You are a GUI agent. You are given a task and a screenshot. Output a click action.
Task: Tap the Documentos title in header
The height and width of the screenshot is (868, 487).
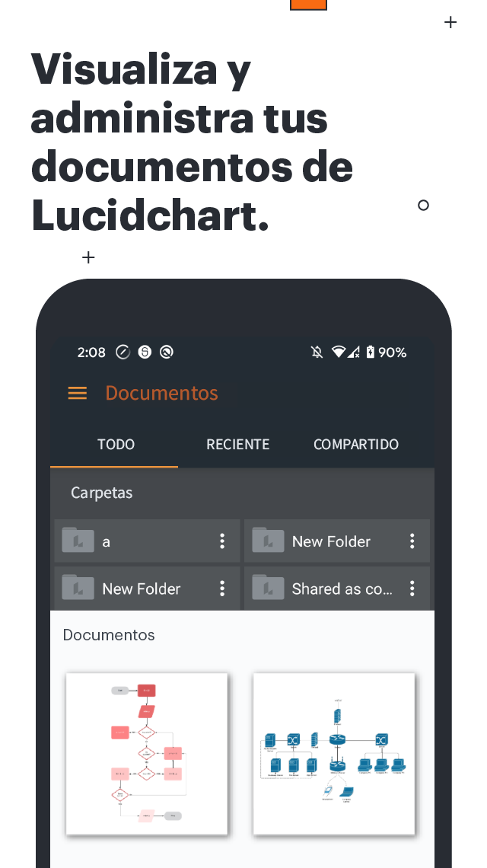click(161, 393)
